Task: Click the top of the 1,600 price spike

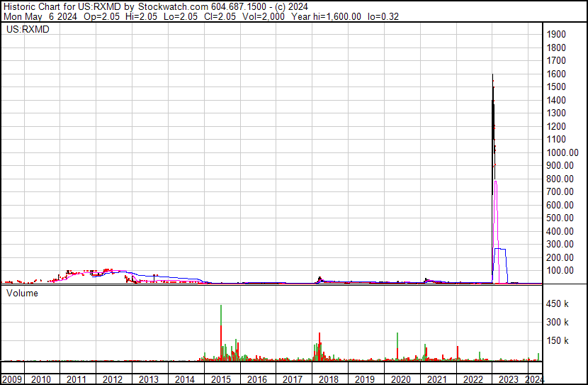Action: (492, 75)
